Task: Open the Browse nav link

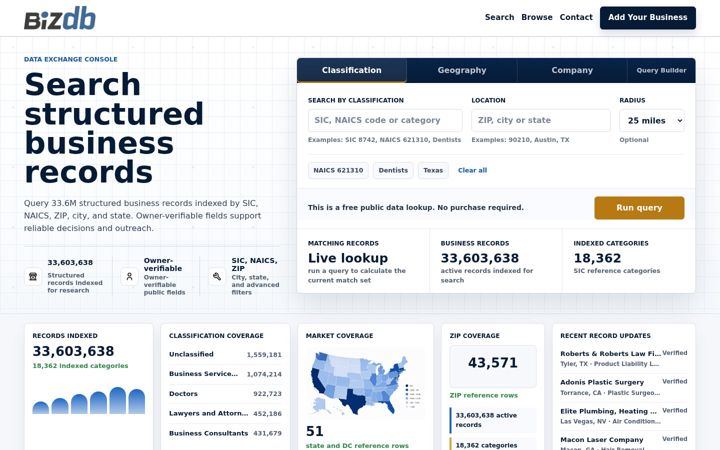Action: [x=537, y=17]
